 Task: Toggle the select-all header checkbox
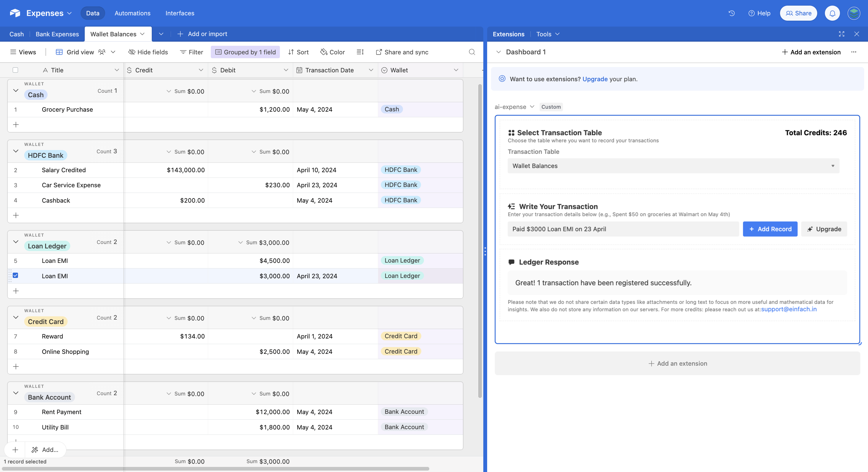coord(15,70)
